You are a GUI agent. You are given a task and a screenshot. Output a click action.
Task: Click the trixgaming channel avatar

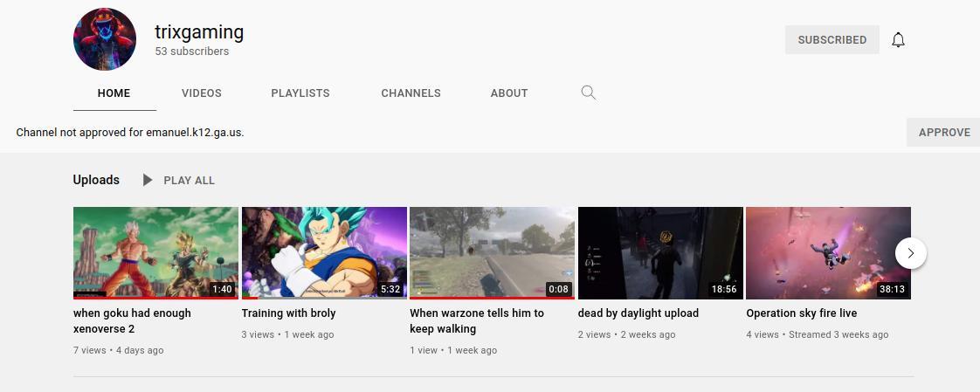coord(105,39)
